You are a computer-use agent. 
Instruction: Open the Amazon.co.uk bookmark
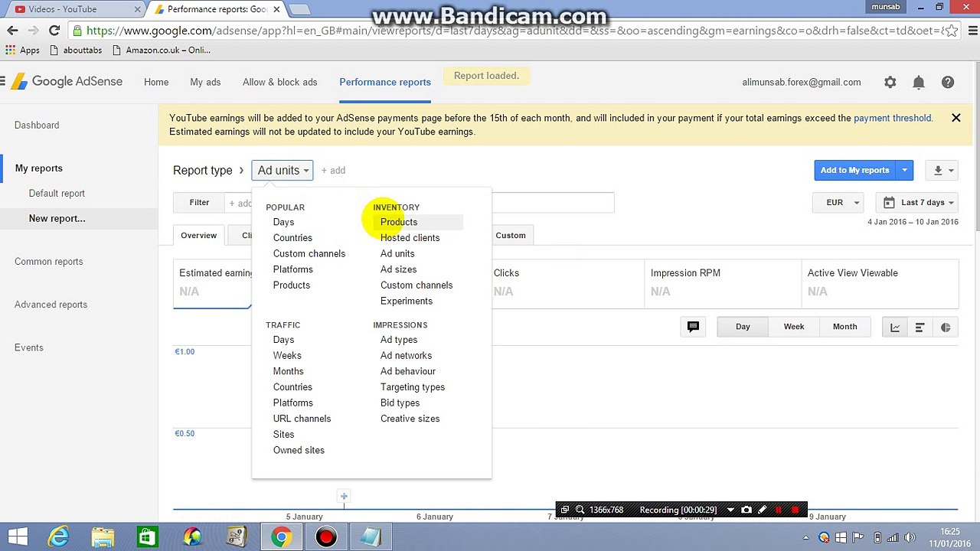[x=162, y=50]
